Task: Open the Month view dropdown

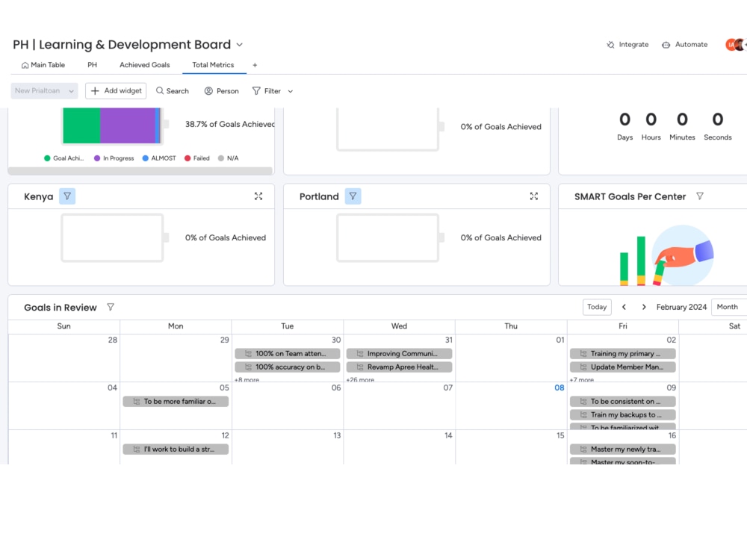Action: point(728,306)
